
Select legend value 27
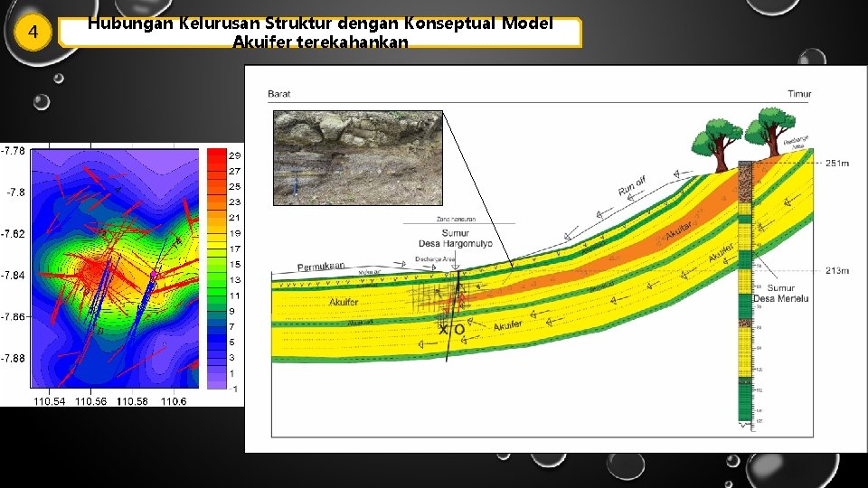click(235, 171)
